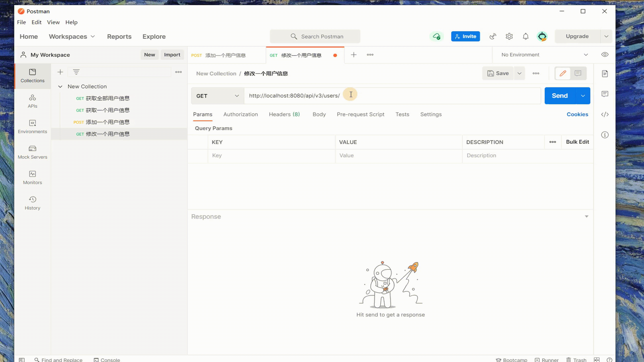The image size is (644, 362).
Task: Switch to the request Settings tab
Action: pos(431,114)
